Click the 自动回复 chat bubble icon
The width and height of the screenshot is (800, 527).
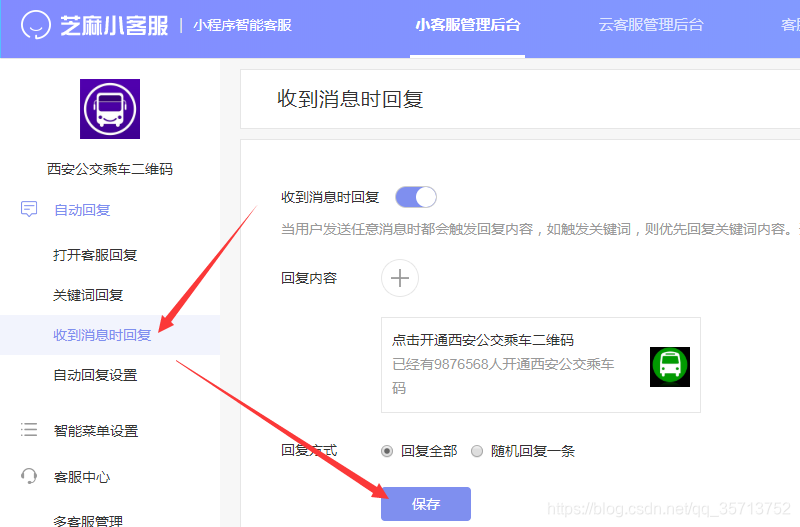click(x=29, y=209)
